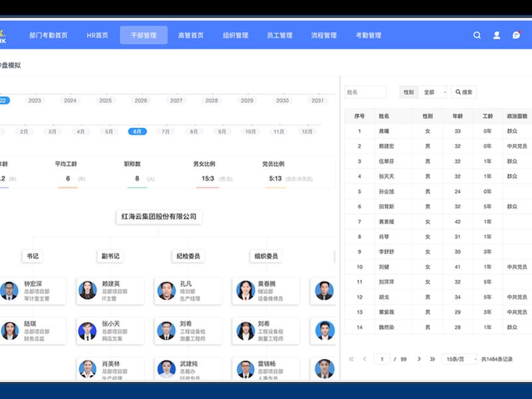The image size is (532, 399).
Task: Select 9月 on the month timeline
Action: click(x=222, y=132)
